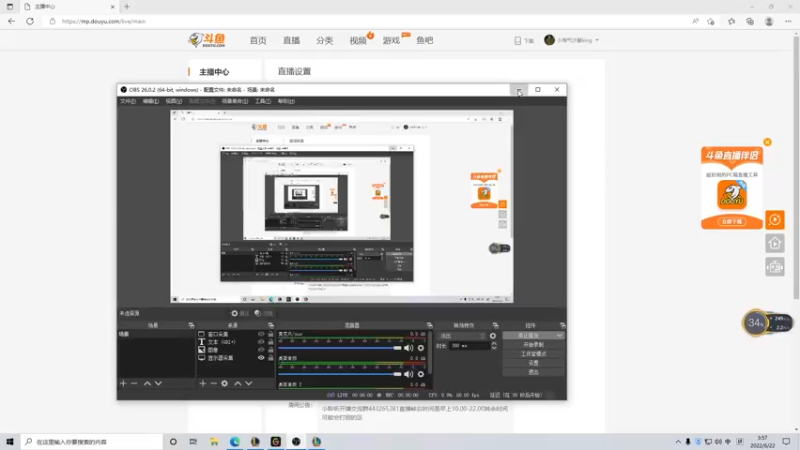Open the scene transition properties gear
Viewport: 800px width, 450px height.
[492, 336]
